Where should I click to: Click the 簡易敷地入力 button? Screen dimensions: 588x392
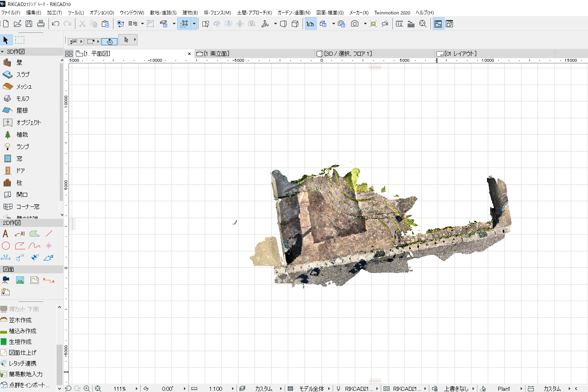coord(25,374)
